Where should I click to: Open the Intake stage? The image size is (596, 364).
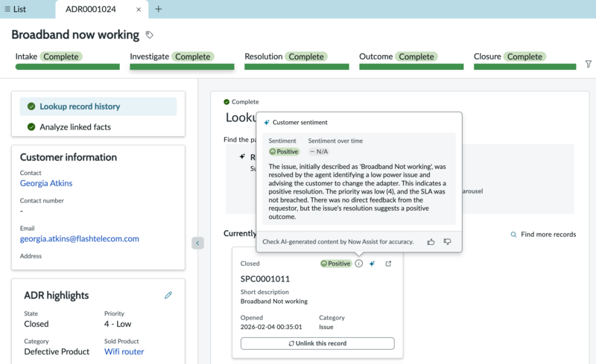(x=26, y=57)
